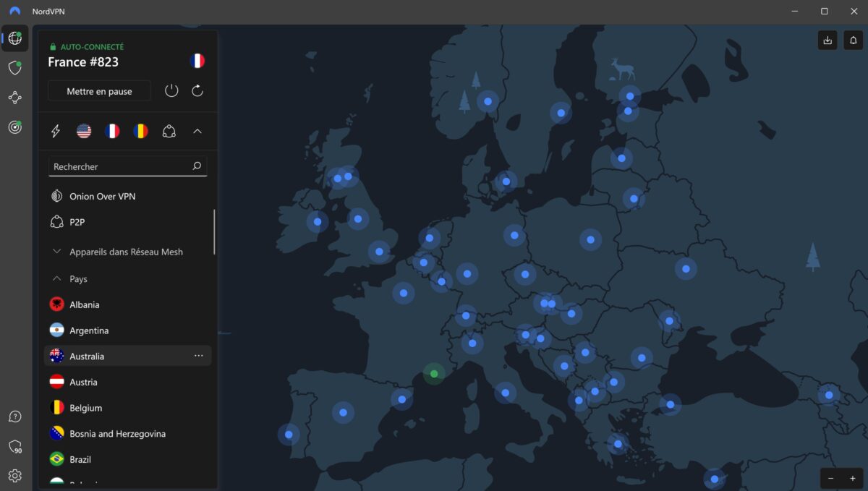868x491 pixels.
Task: Open the VPN globe tab in sidebar
Action: pos(15,38)
